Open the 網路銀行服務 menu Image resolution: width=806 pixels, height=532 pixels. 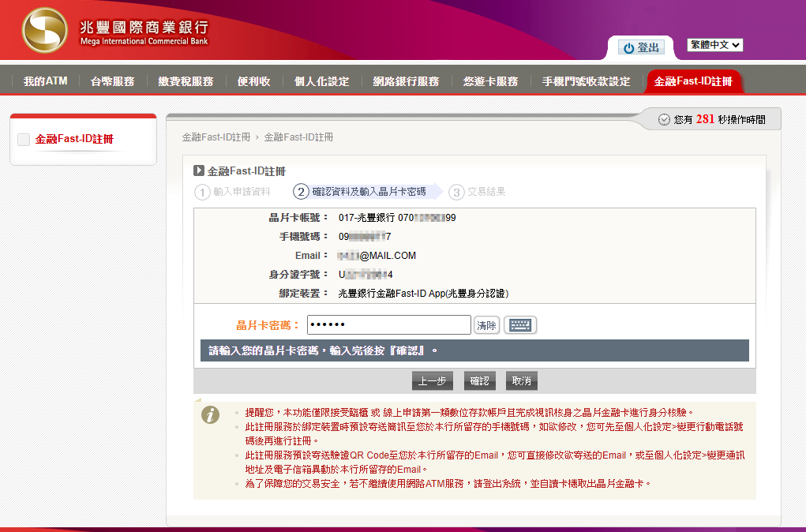tap(406, 81)
